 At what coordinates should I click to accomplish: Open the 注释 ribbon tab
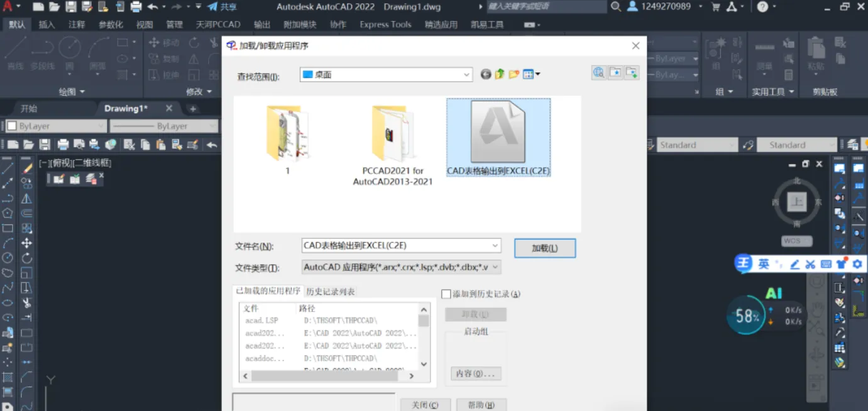tap(77, 25)
